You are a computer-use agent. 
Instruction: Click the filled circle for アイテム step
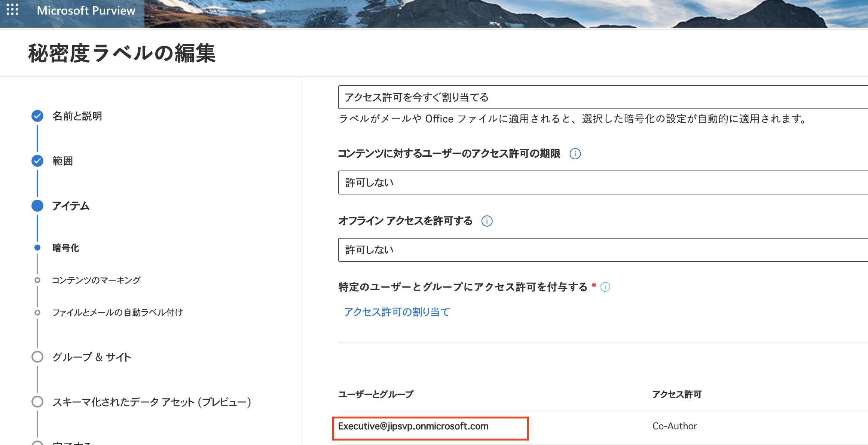pos(37,206)
